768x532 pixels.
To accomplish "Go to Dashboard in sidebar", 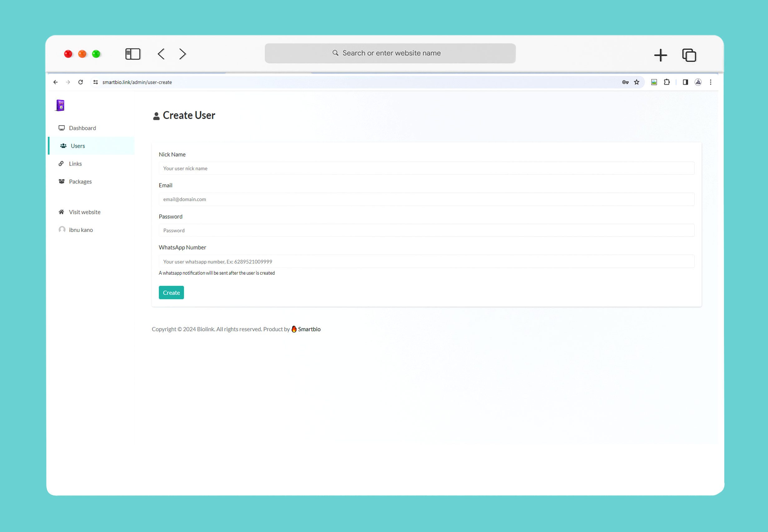I will pyautogui.click(x=82, y=128).
